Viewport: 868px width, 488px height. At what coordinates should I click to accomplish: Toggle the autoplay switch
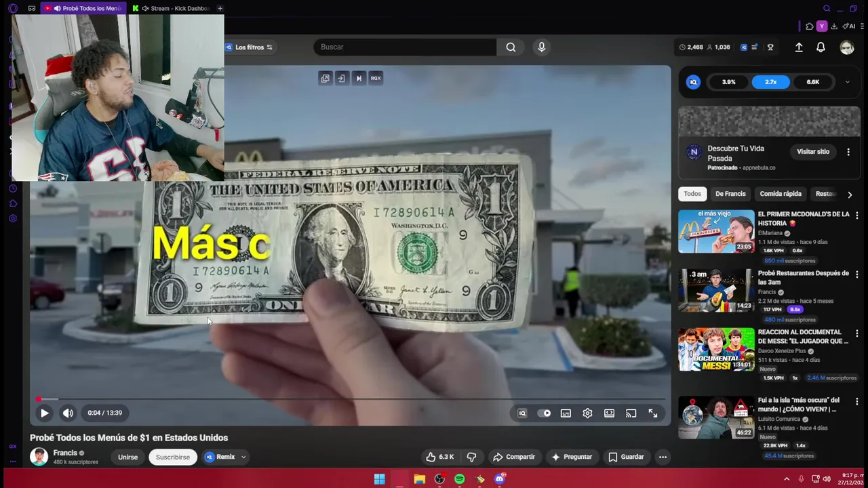(544, 413)
